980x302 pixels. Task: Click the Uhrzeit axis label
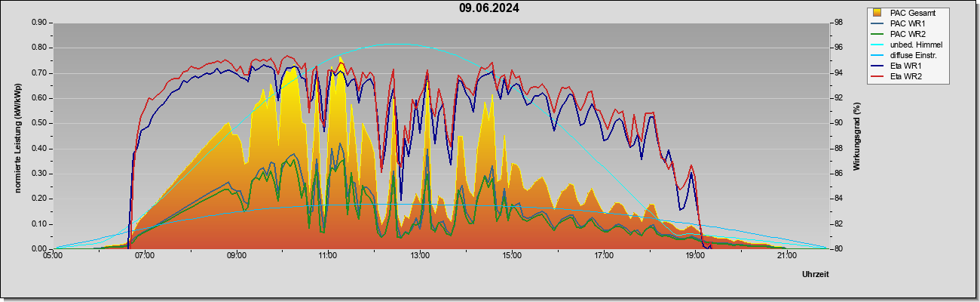coord(816,275)
